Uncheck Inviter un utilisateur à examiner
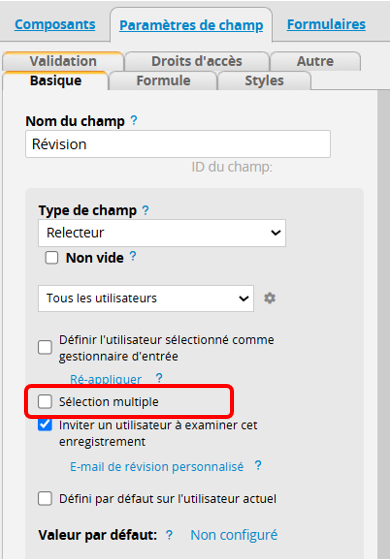 tap(45, 425)
